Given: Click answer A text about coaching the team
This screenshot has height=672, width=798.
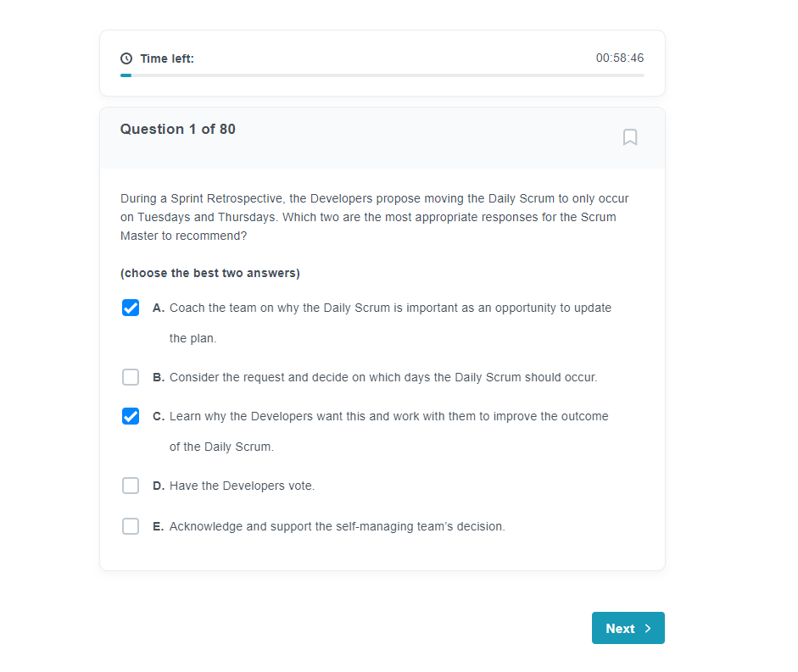Looking at the screenshot, I should pos(390,323).
